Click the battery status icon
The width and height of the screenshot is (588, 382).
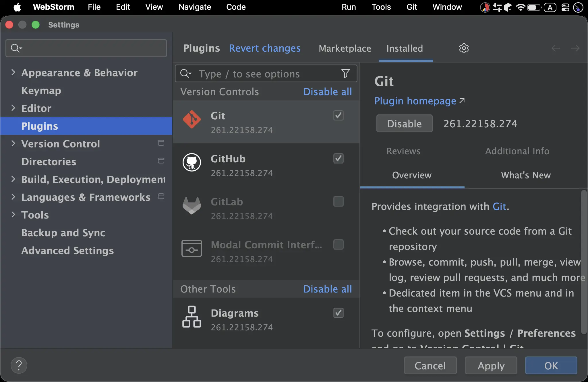tap(534, 7)
